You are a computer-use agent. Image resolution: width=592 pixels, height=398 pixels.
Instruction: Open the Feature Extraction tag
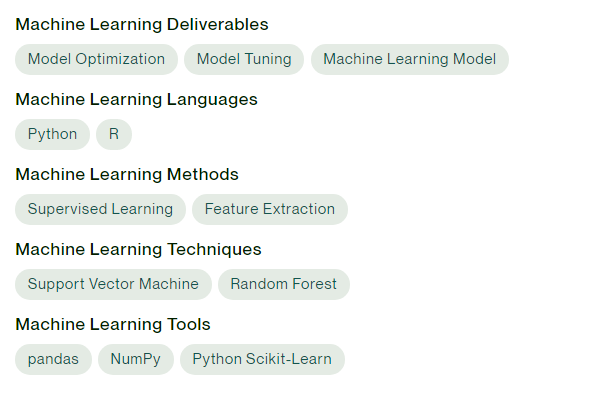[x=270, y=209]
